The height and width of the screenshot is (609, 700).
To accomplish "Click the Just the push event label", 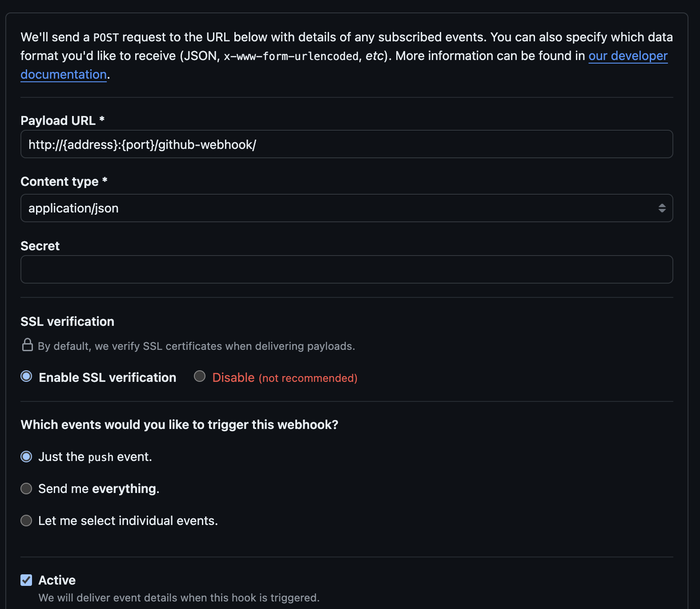I will (95, 457).
